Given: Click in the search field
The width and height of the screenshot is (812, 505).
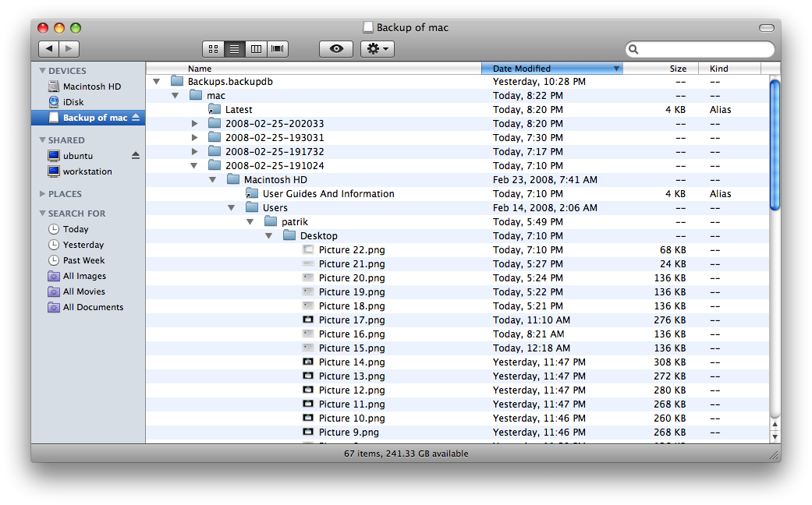Looking at the screenshot, I should (700, 49).
